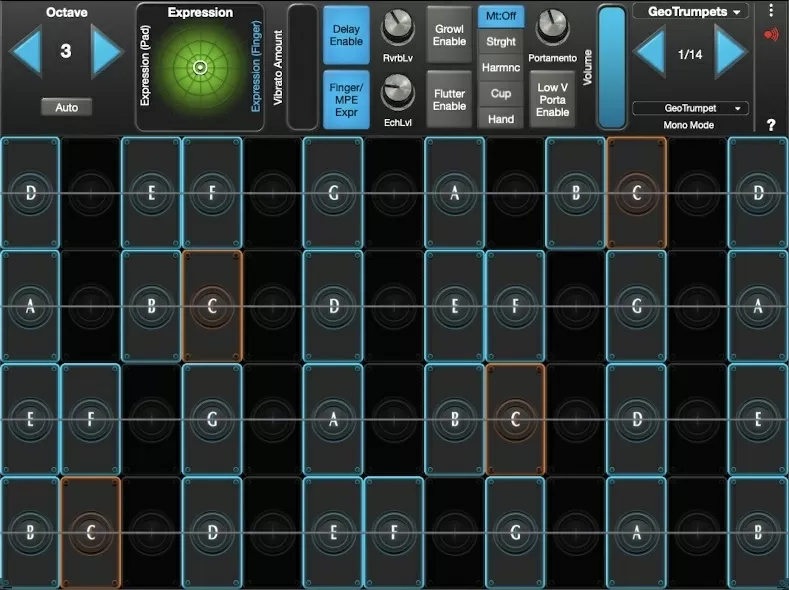Toggle Flutter Enable
Image resolution: width=789 pixels, height=590 pixels.
[449, 100]
